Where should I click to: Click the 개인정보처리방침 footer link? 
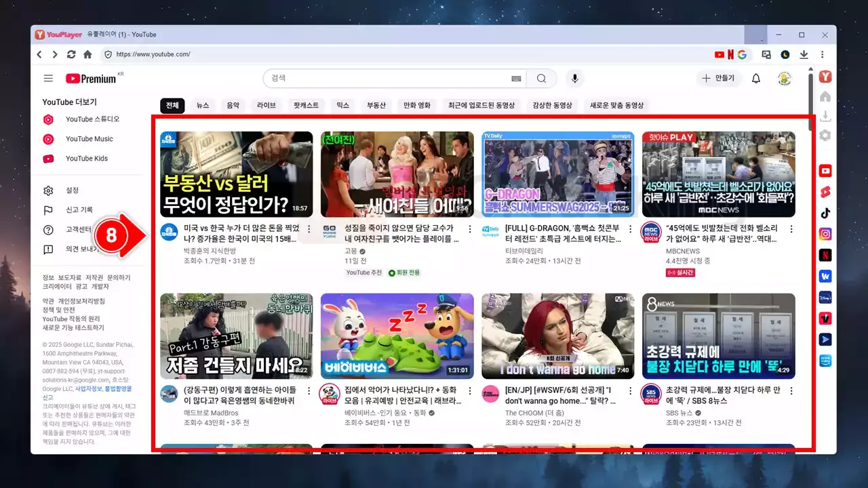tap(80, 301)
